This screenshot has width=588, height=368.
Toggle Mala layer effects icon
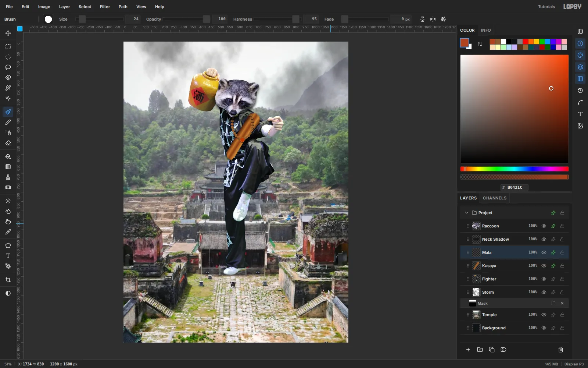coord(553,252)
